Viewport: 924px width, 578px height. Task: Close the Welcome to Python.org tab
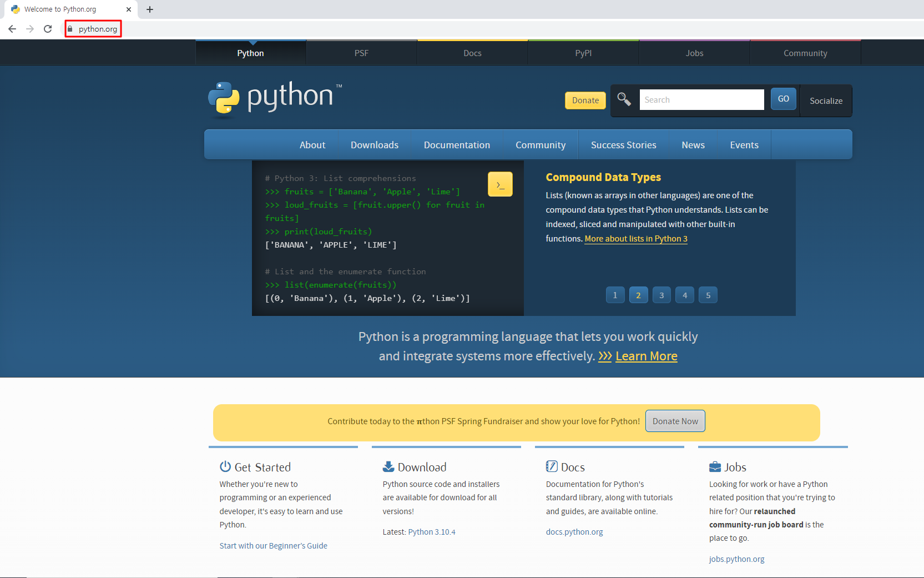[129, 9]
